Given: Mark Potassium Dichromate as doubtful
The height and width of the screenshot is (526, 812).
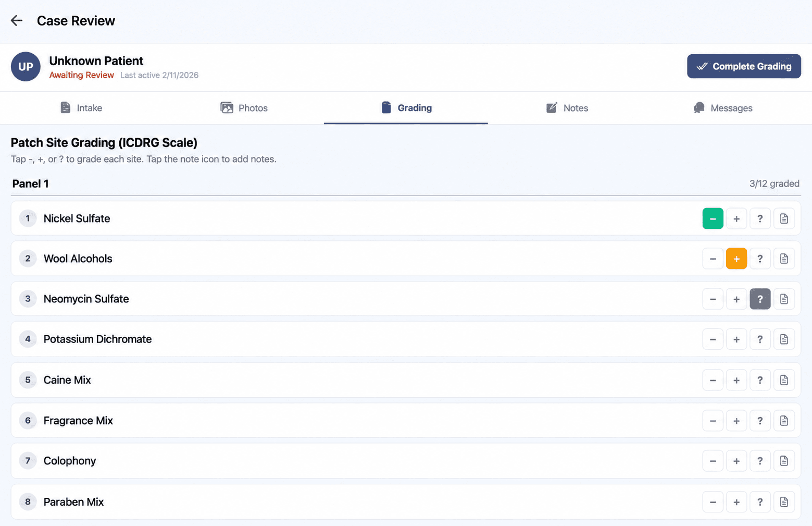Looking at the screenshot, I should tap(760, 339).
